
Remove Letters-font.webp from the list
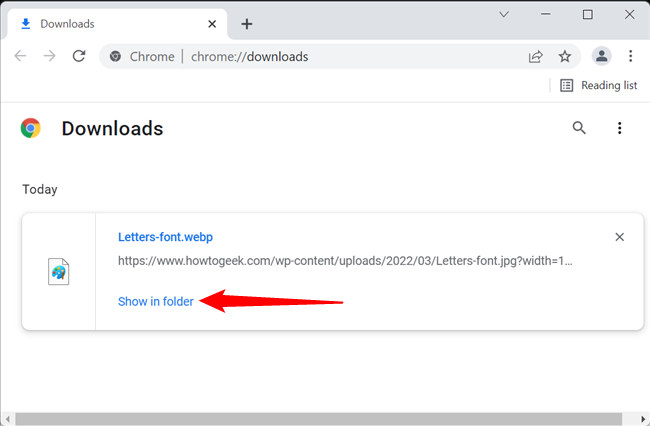pyautogui.click(x=620, y=237)
